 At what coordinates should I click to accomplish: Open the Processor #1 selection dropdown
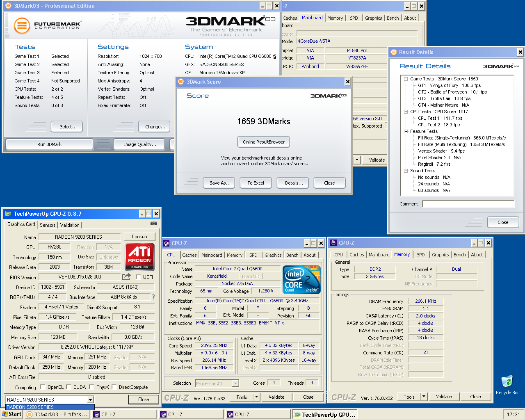point(235,383)
